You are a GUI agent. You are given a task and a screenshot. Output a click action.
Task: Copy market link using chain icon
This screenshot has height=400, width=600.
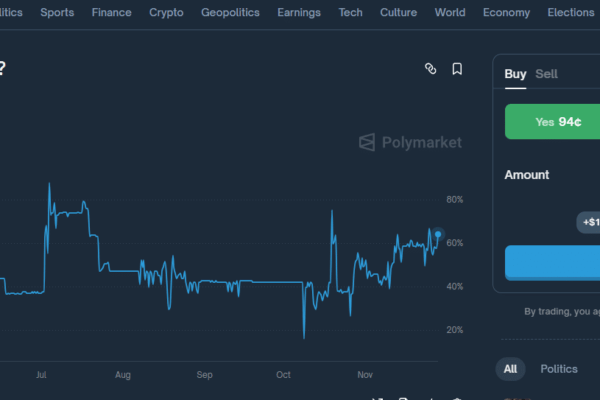tap(431, 69)
